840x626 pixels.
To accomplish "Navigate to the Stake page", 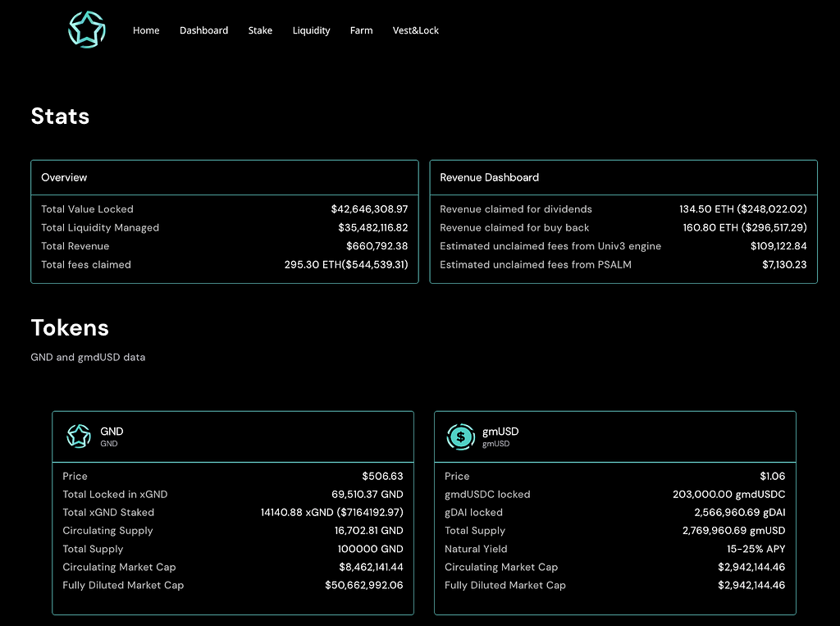I will [x=260, y=30].
